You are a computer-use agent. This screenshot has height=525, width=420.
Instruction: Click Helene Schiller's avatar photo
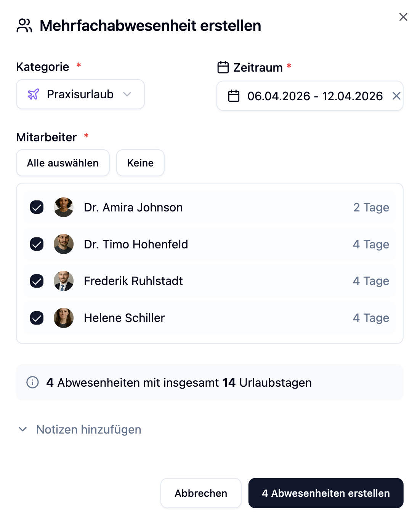click(64, 318)
